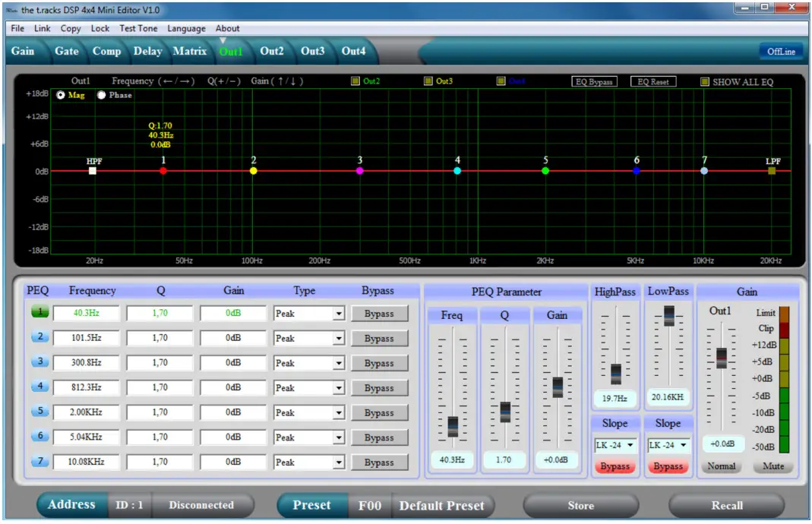The height and width of the screenshot is (524, 812).
Task: Select PEQ band 3 number button
Action: click(x=39, y=362)
